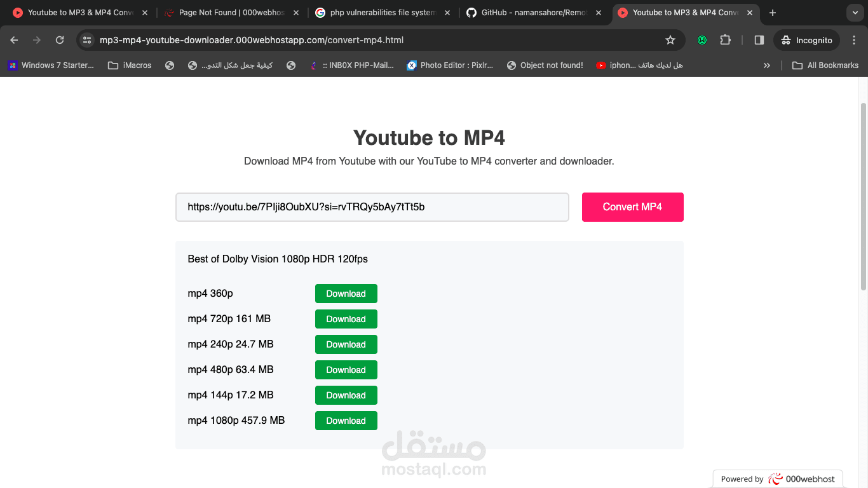Click the 'Youtube to MP4' heading
Viewport: 868px width, 488px height.
tap(430, 138)
